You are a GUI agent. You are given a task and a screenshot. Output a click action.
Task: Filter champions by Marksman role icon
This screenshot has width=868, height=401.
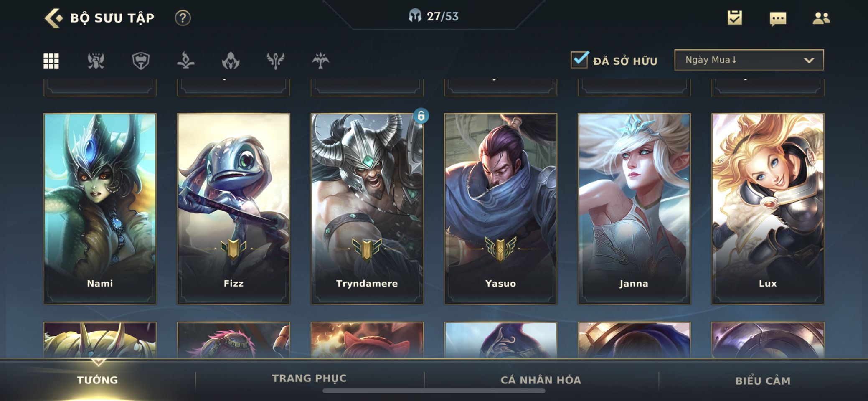click(x=320, y=61)
